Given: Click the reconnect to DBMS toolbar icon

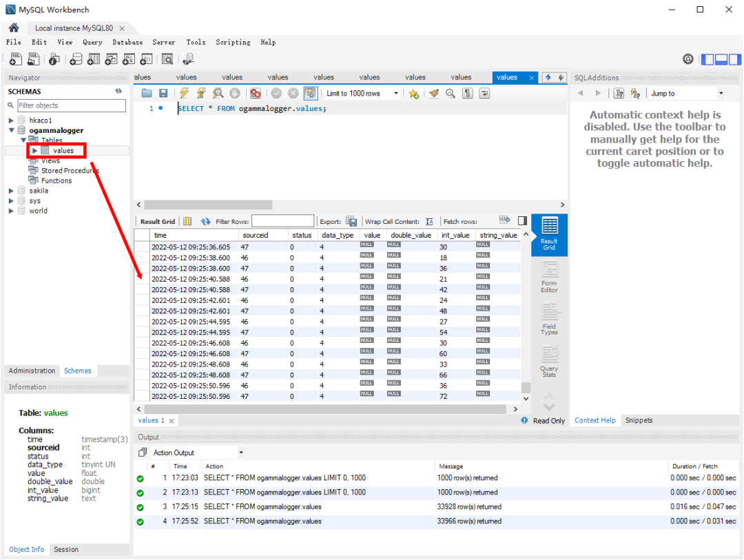Looking at the screenshot, I should [x=188, y=60].
